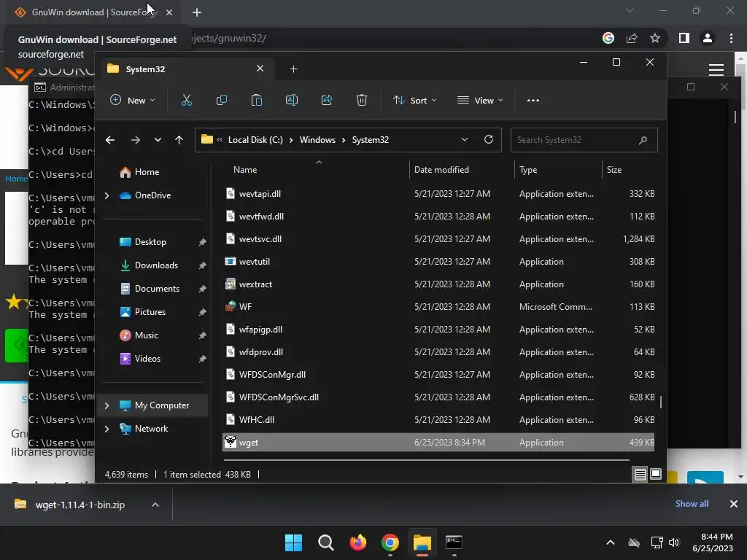Click the Paste clipboard icon
747x560 pixels.
pyautogui.click(x=256, y=100)
